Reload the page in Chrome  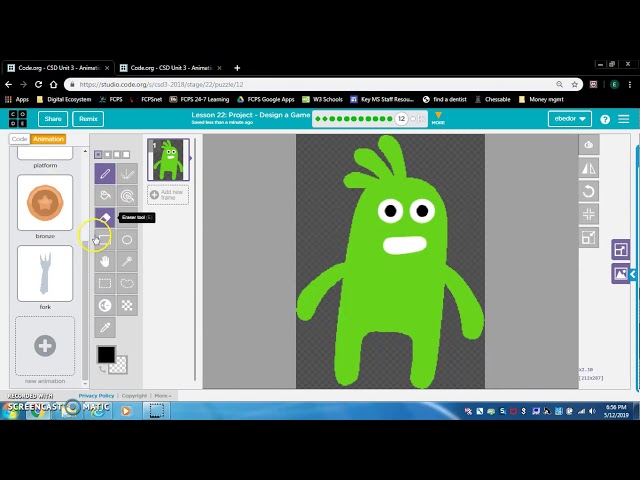coord(38,84)
